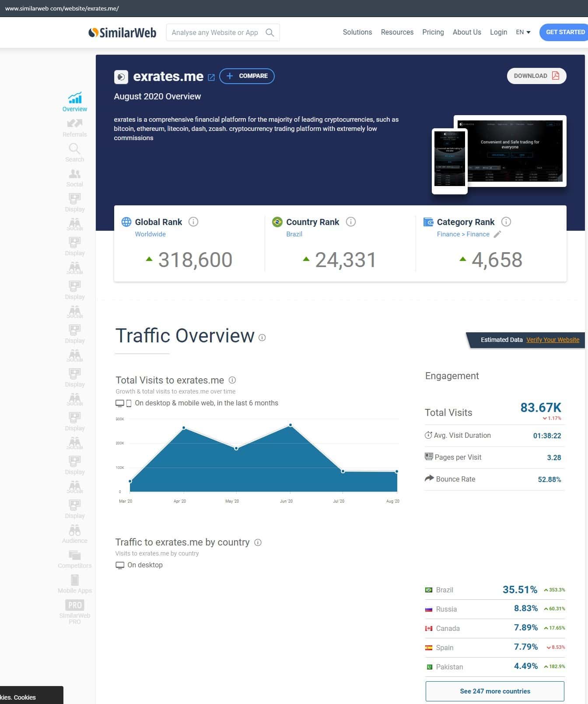
Task: Click the 01:38:22 visit duration value
Action: [547, 436]
